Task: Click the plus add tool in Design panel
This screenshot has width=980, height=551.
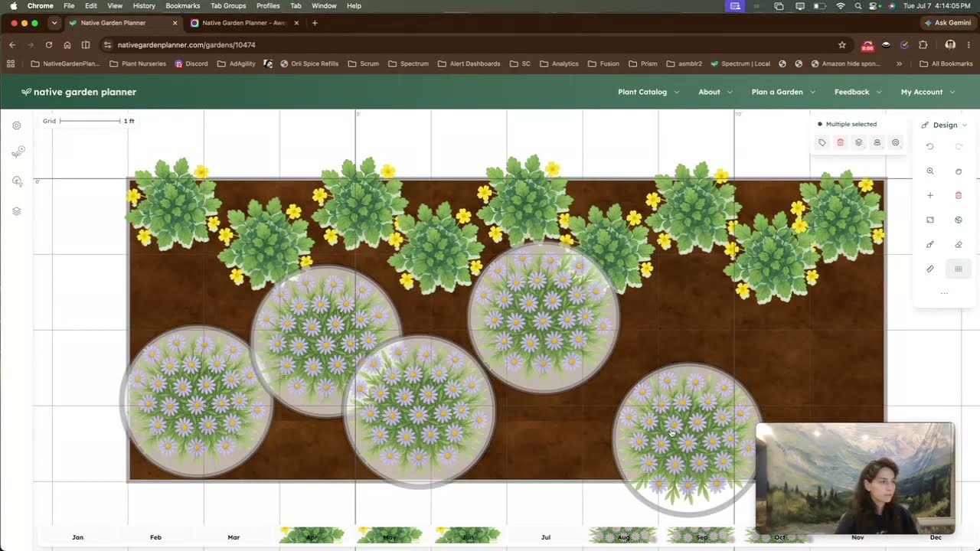Action: (930, 196)
